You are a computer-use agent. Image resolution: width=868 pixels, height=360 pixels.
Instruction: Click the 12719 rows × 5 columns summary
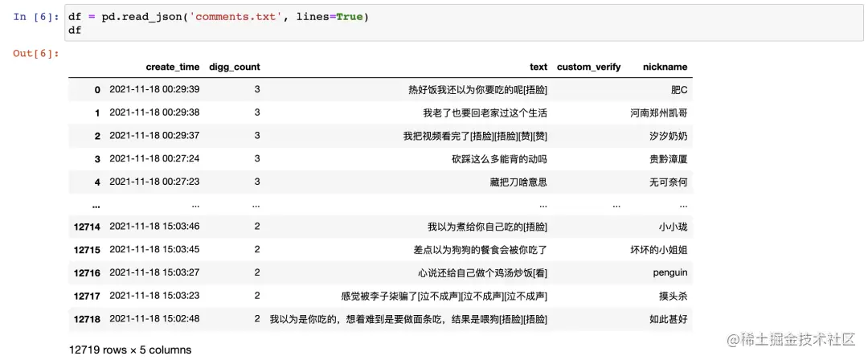tap(130, 350)
